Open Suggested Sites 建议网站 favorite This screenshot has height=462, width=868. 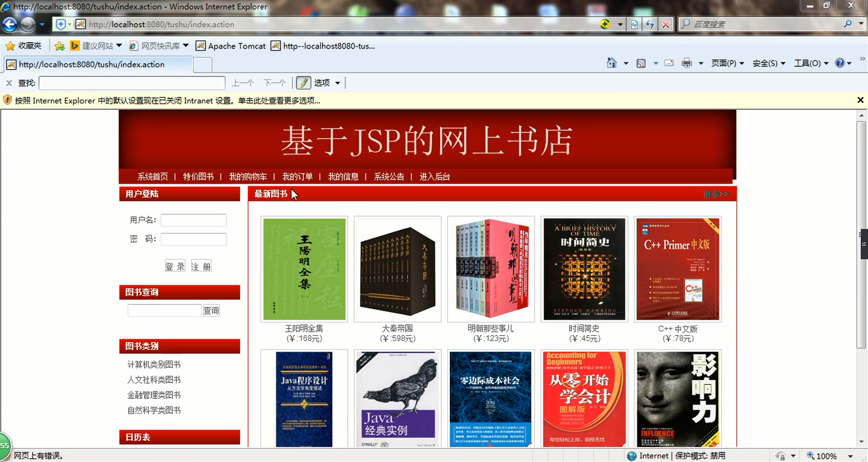[96, 46]
